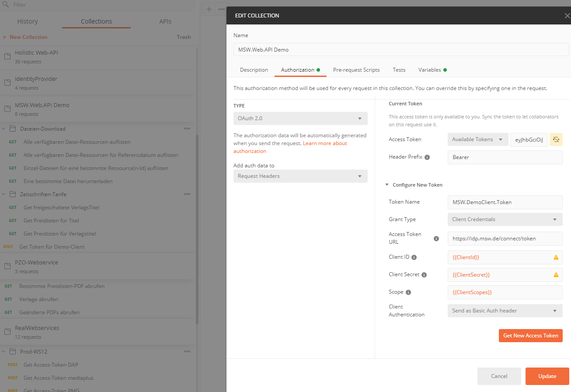Click the info icon next to Scope
This screenshot has height=392, width=571.
[x=408, y=292]
